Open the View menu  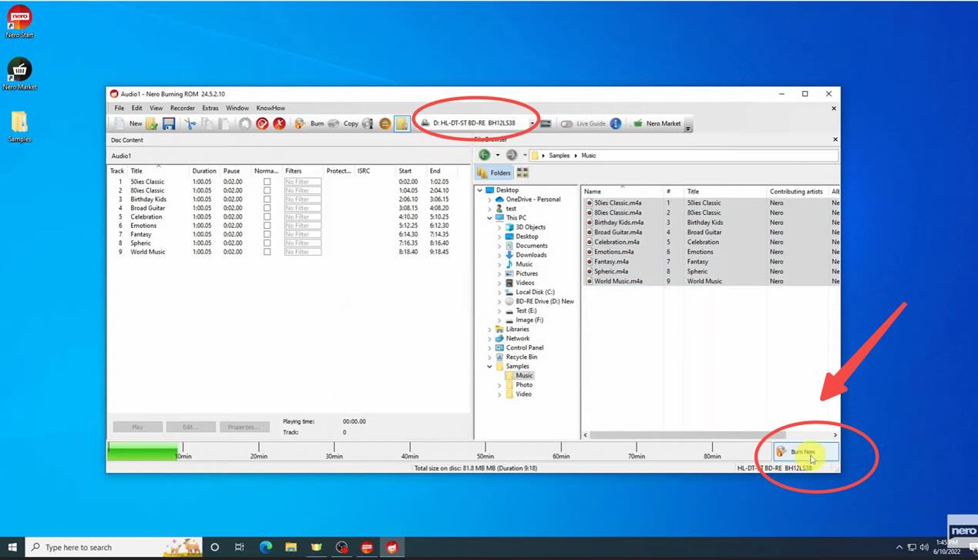tap(156, 108)
